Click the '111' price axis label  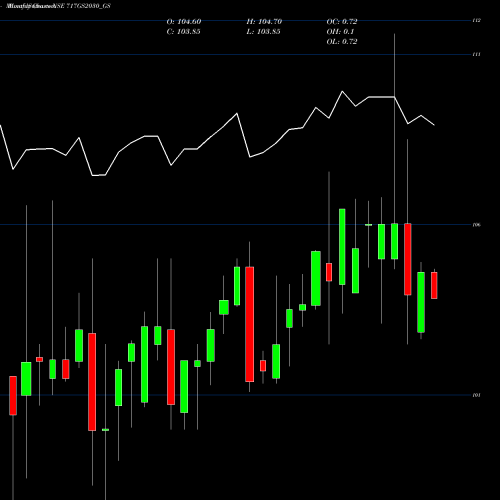pos(477,54)
